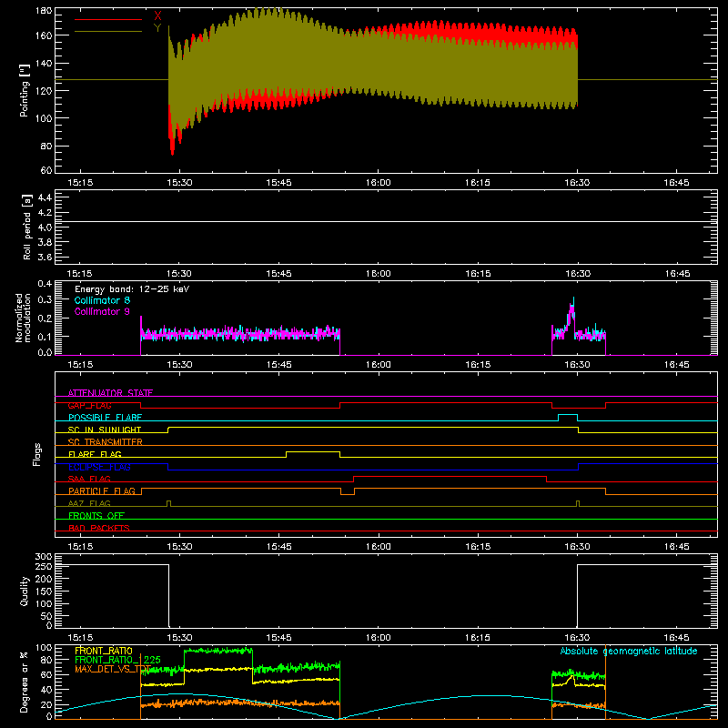Click the 'Roll period [s]' axis title
Image resolution: width=728 pixels, height=728 pixels.
coord(27,227)
